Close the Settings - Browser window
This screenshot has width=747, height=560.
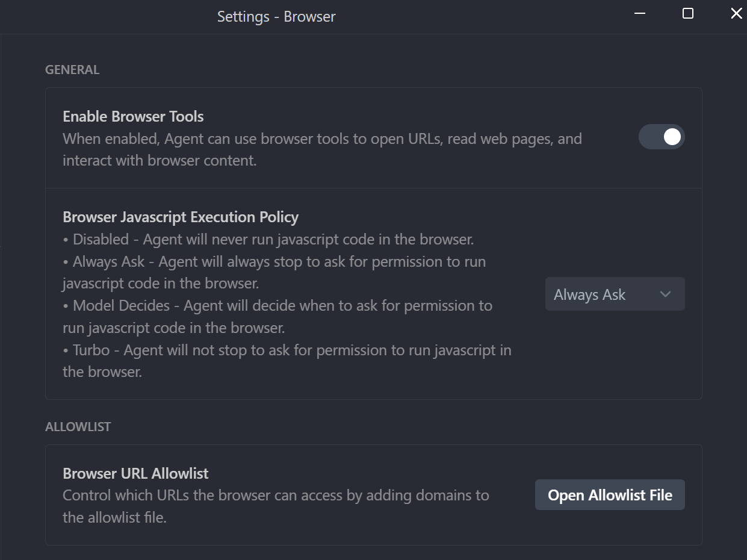coord(736,13)
